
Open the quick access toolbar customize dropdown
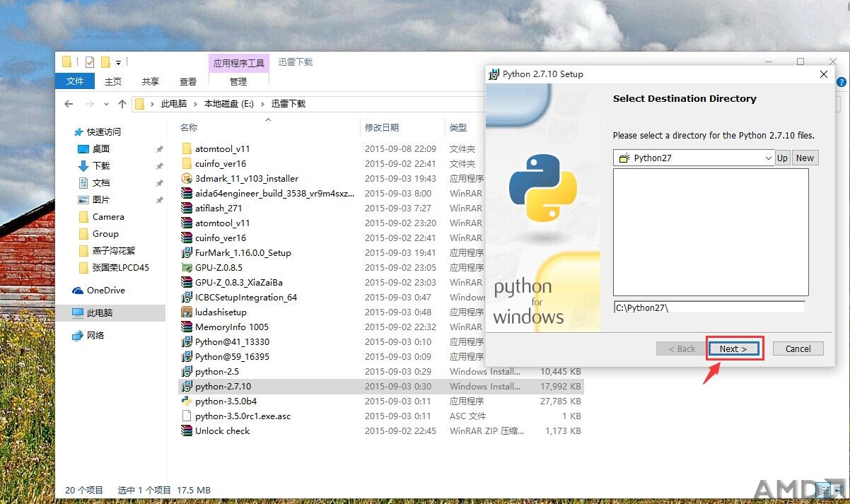coord(119,62)
